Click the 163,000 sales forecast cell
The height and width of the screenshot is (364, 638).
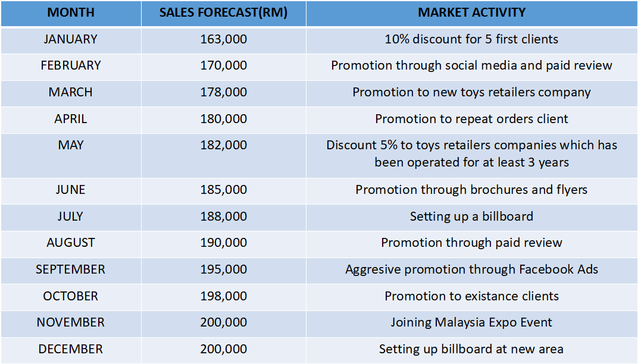click(223, 39)
